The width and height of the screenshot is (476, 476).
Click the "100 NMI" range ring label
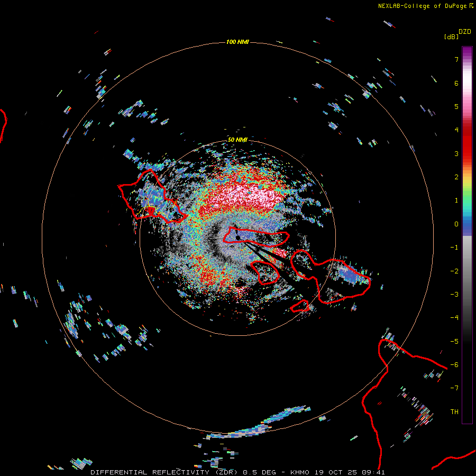237,42
